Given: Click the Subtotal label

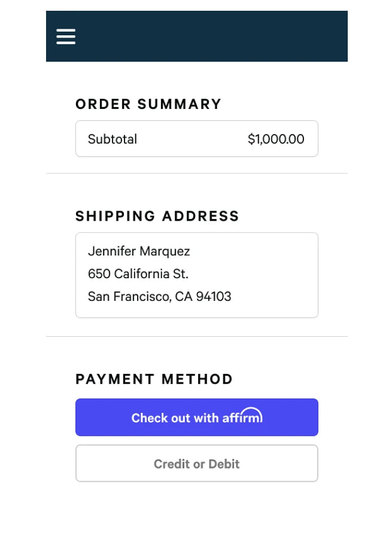Looking at the screenshot, I should coord(113,139).
